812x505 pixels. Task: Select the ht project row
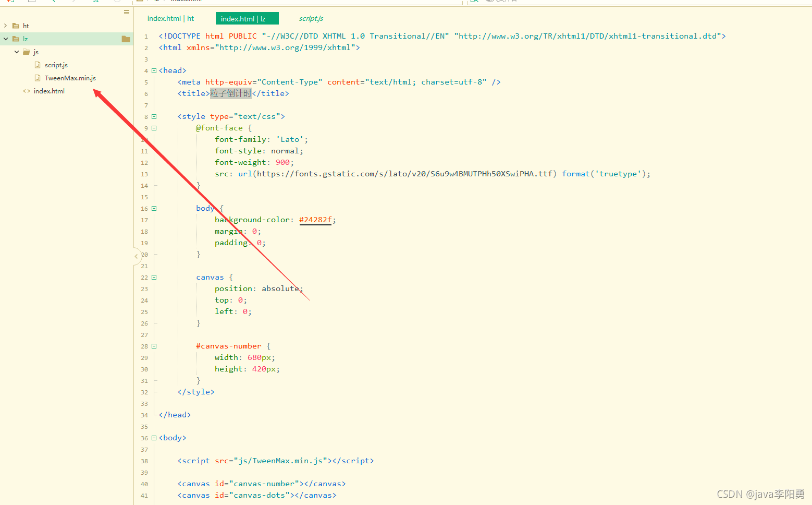pyautogui.click(x=67, y=26)
